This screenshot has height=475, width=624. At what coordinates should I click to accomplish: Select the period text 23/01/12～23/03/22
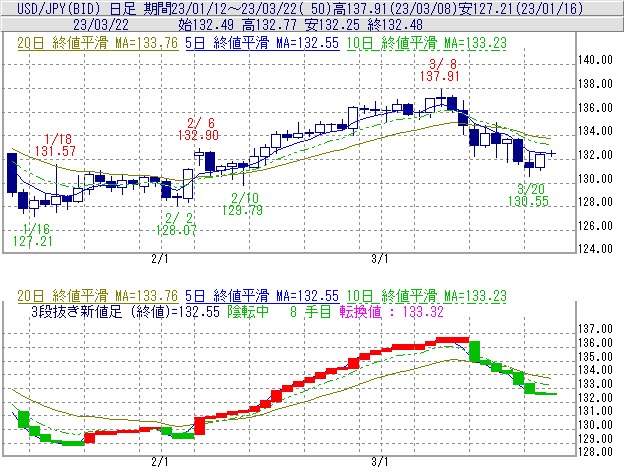click(237, 8)
